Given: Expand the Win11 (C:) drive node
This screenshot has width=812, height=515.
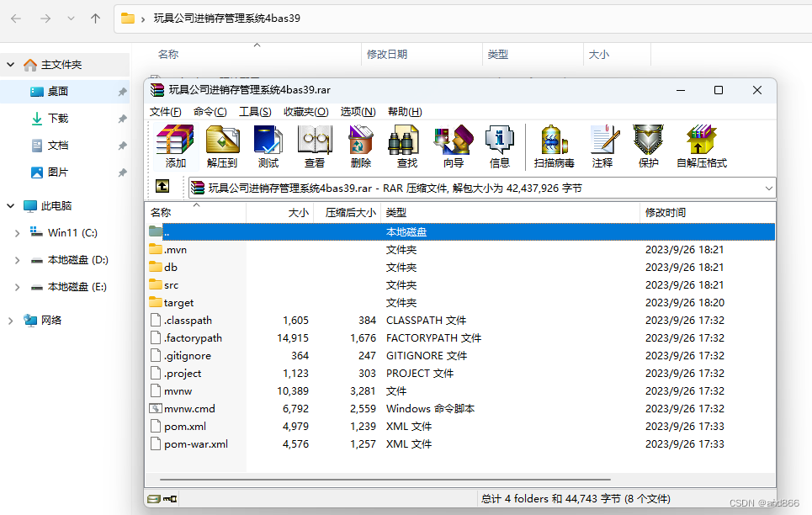Looking at the screenshot, I should [17, 233].
